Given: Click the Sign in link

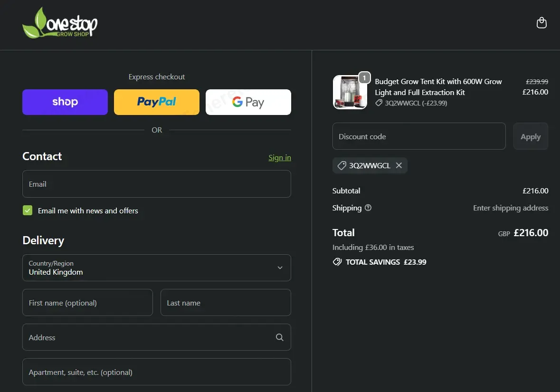Looking at the screenshot, I should coord(280,158).
